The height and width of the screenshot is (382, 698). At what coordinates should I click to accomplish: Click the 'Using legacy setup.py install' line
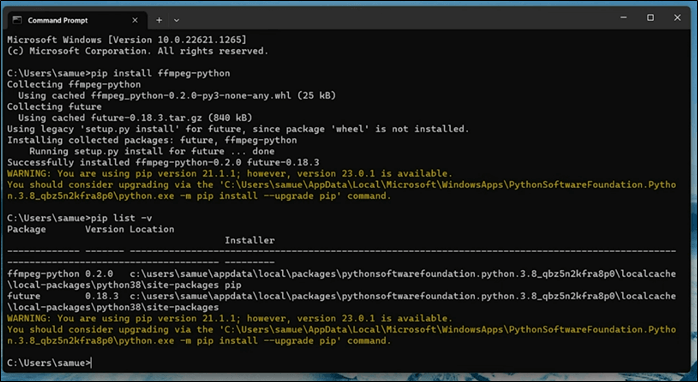click(x=238, y=129)
